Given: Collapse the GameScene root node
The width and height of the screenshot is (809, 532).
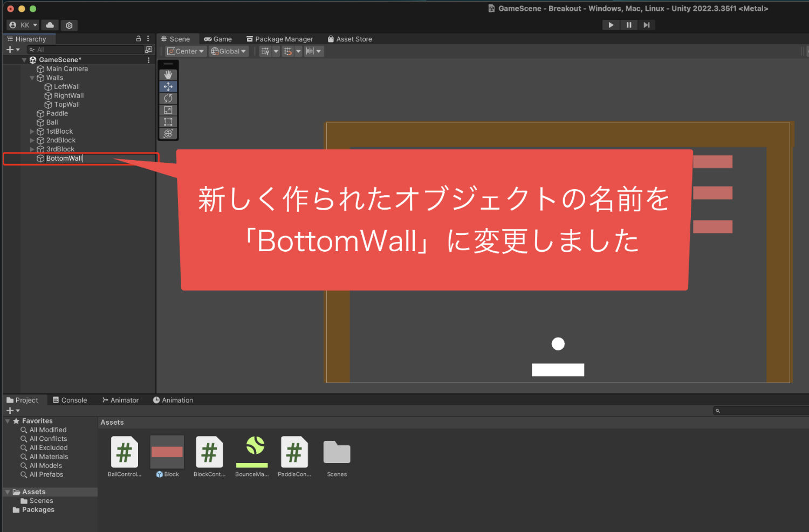Looking at the screenshot, I should click(24, 60).
